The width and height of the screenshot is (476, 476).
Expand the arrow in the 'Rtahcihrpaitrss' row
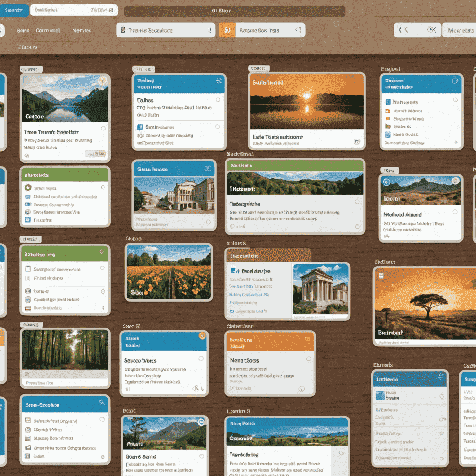(103, 308)
